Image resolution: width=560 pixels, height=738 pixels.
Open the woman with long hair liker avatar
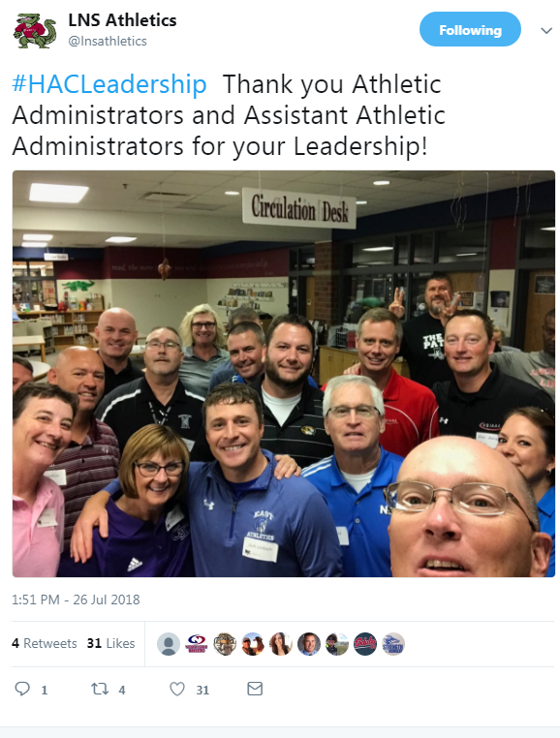click(281, 644)
